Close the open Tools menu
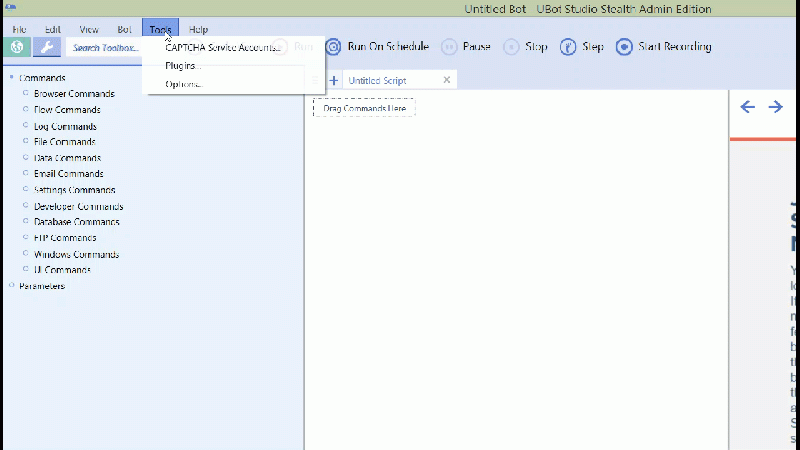 click(160, 29)
